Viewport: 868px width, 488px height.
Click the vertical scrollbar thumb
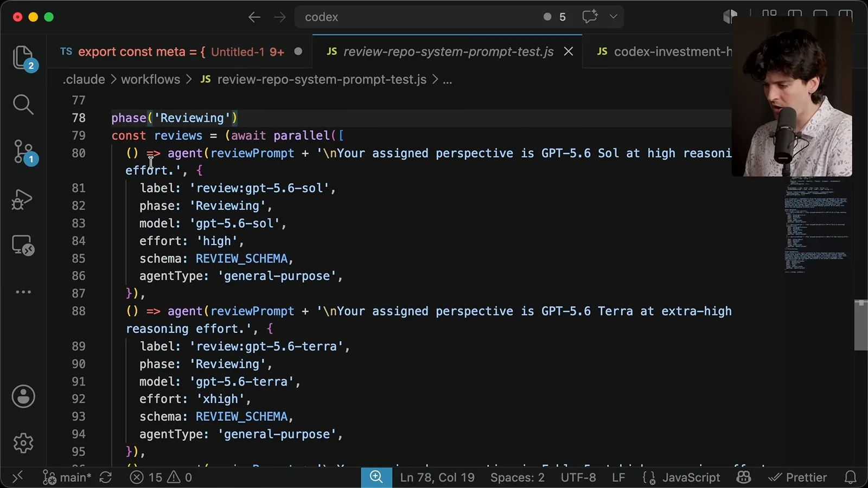(860, 325)
